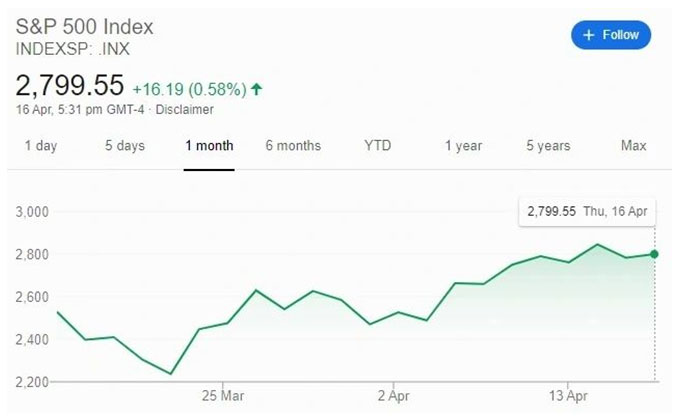
Task: Select the 1 year range tab
Action: tap(463, 146)
